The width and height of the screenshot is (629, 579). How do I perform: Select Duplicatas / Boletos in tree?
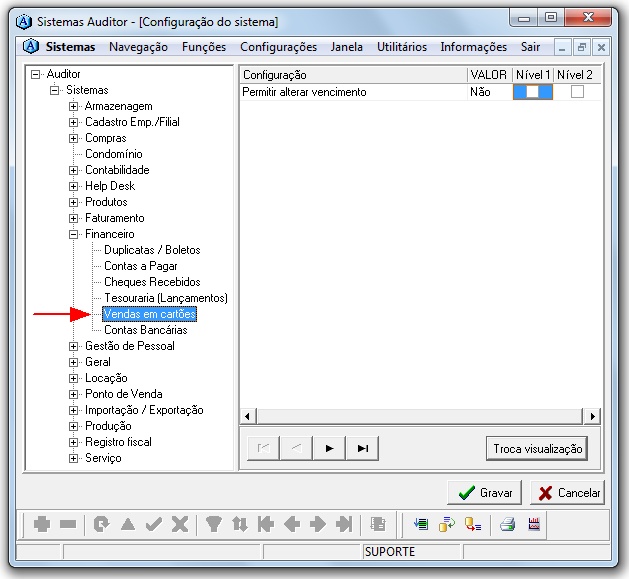(152, 250)
